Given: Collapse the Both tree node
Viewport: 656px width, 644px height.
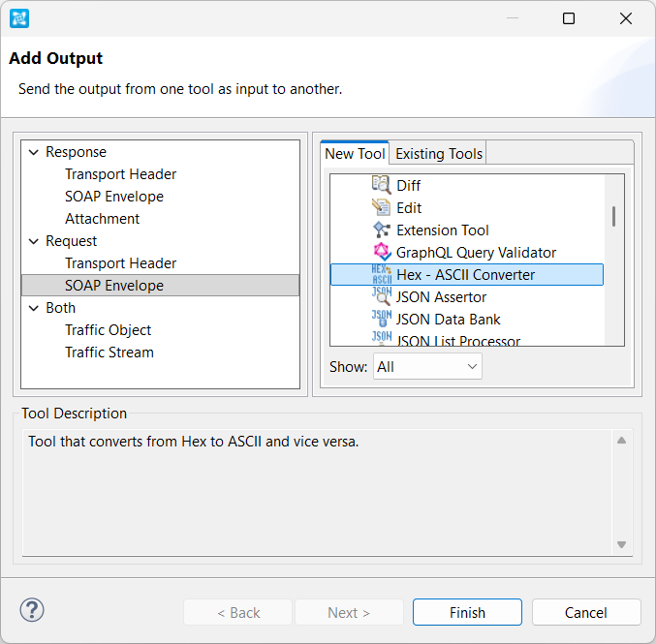Looking at the screenshot, I should (34, 308).
